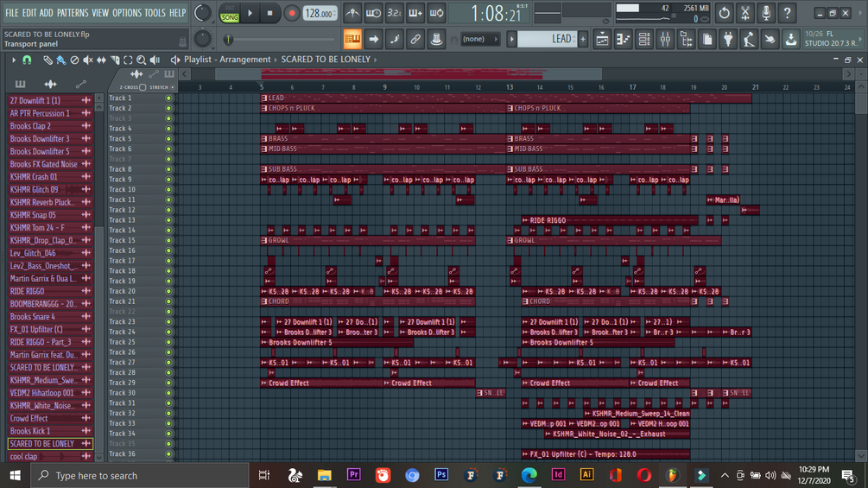Open the audio editor scissors icon
868x488 pixels.
pyautogui.click(x=745, y=13)
